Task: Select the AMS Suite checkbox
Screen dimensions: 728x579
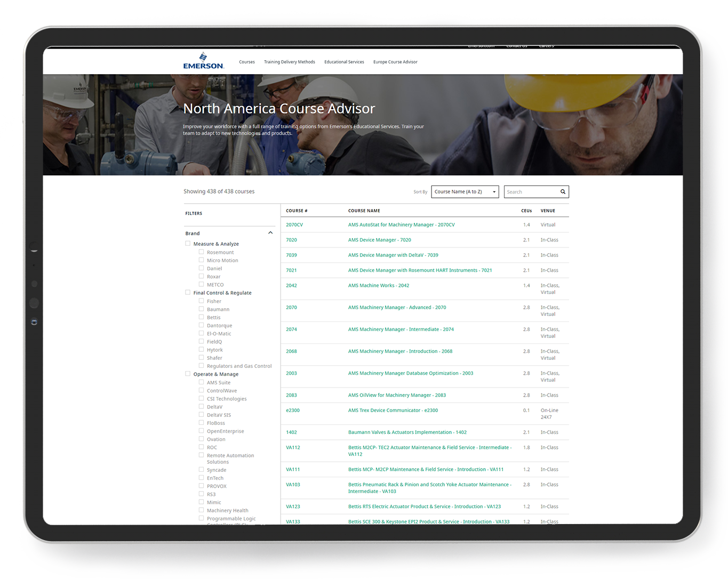Action: point(201,382)
